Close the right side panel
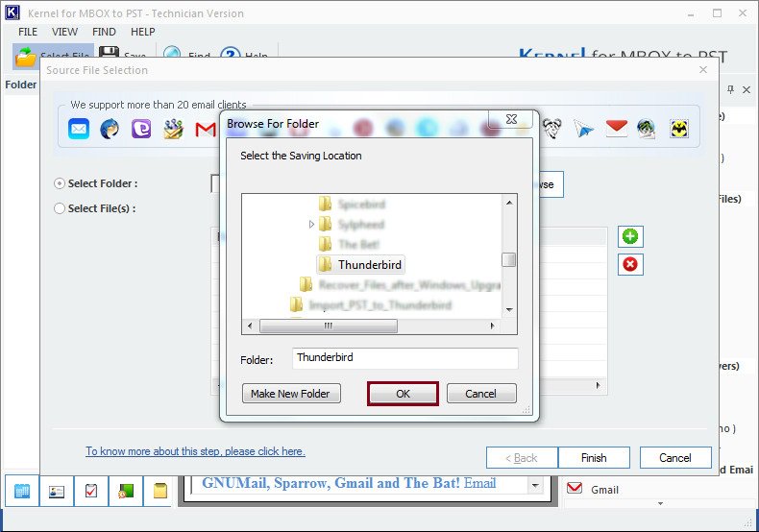The width and height of the screenshot is (759, 532). 747,89
